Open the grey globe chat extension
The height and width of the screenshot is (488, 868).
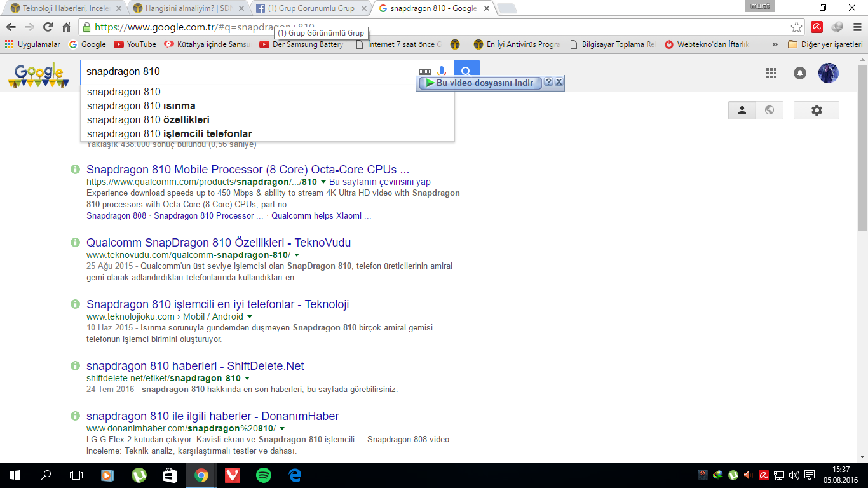(x=837, y=27)
